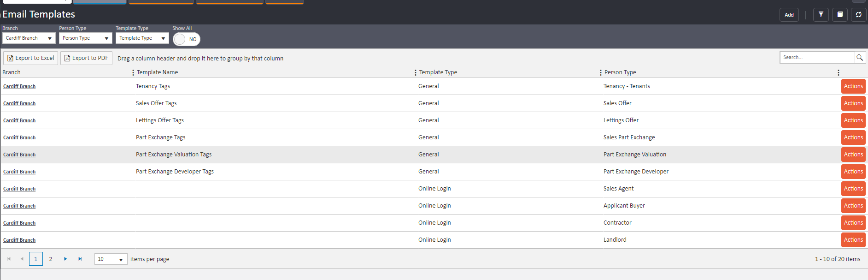
Task: Open the Person Type filter dropdown
Action: click(85, 38)
